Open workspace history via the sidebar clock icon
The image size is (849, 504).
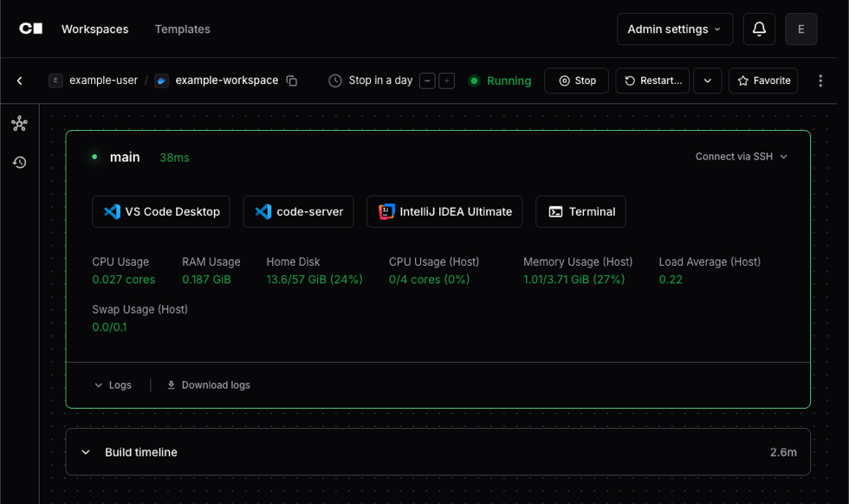pos(19,162)
